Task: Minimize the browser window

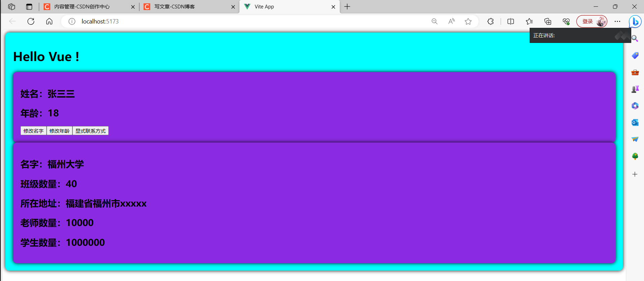Action: (596, 7)
